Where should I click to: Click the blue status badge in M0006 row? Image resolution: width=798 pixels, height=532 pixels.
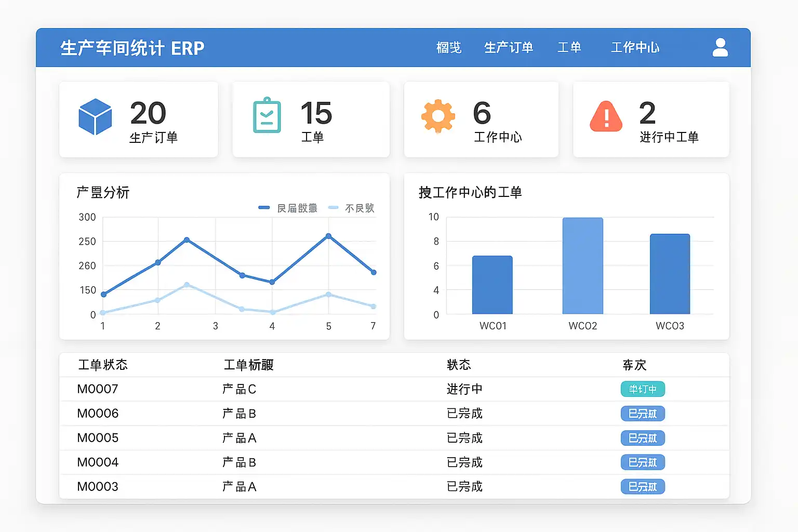coord(643,414)
